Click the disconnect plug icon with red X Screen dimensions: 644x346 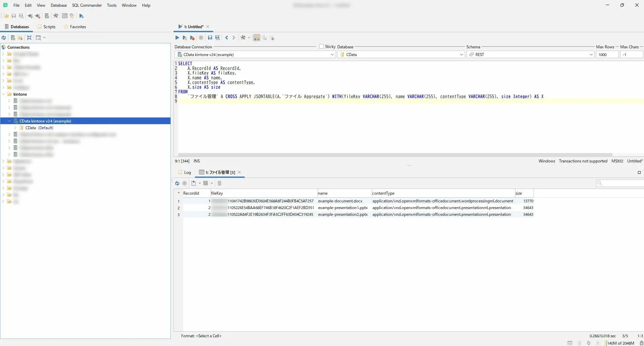pyautogui.click(x=38, y=16)
